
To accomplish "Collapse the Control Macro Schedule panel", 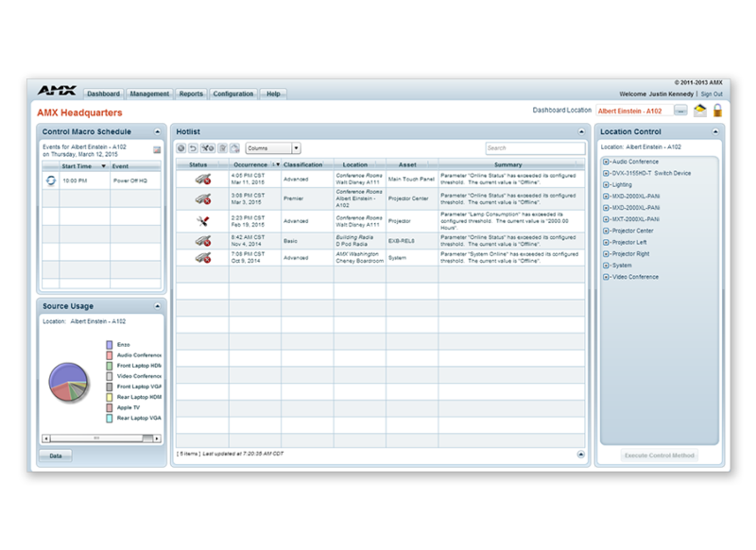I will click(157, 131).
